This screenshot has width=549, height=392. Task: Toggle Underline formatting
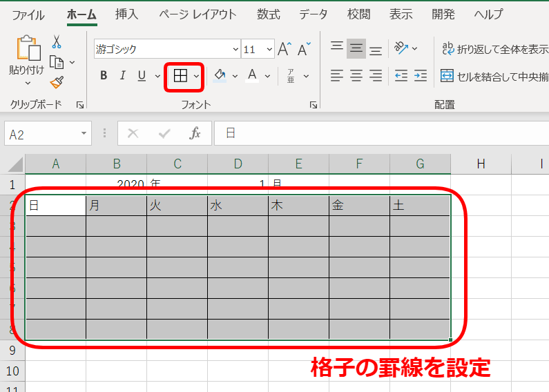point(141,76)
